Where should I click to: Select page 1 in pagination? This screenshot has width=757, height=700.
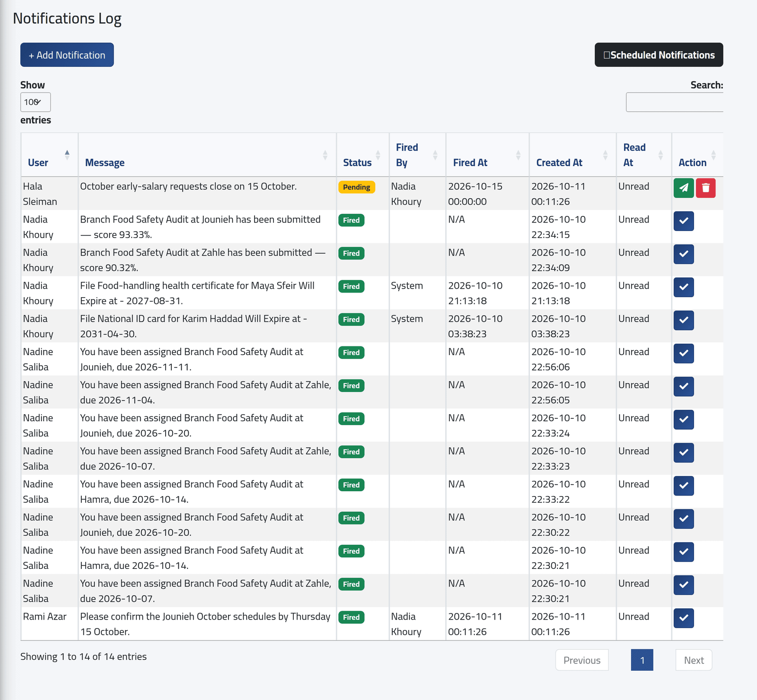pyautogui.click(x=642, y=660)
